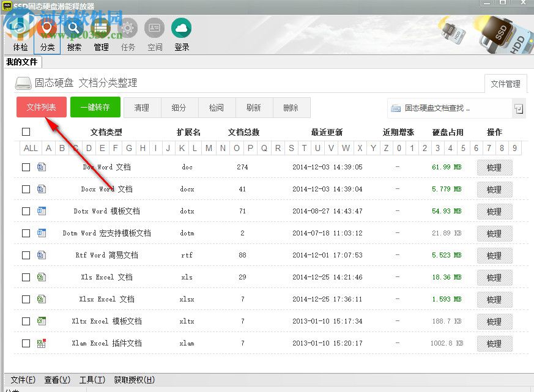Sort by the 硬盘占用 column header
534x392 pixels.
click(448, 132)
